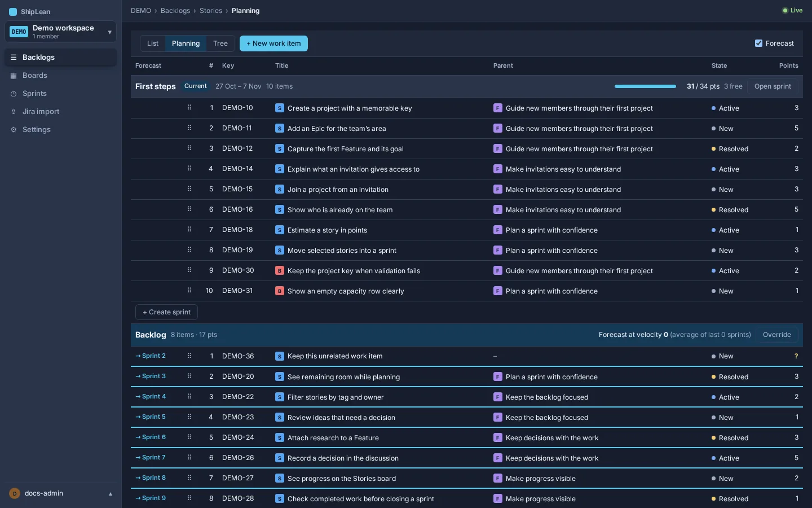
Task: Click the drag handle for DEMO-30
Action: 189,270
